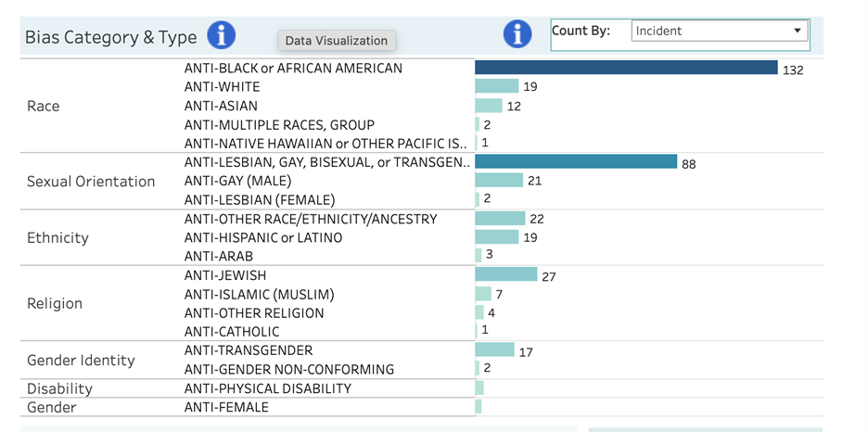Click the Data Visualization tooltip label
Viewport: 868px width, 432px height.
coord(337,41)
